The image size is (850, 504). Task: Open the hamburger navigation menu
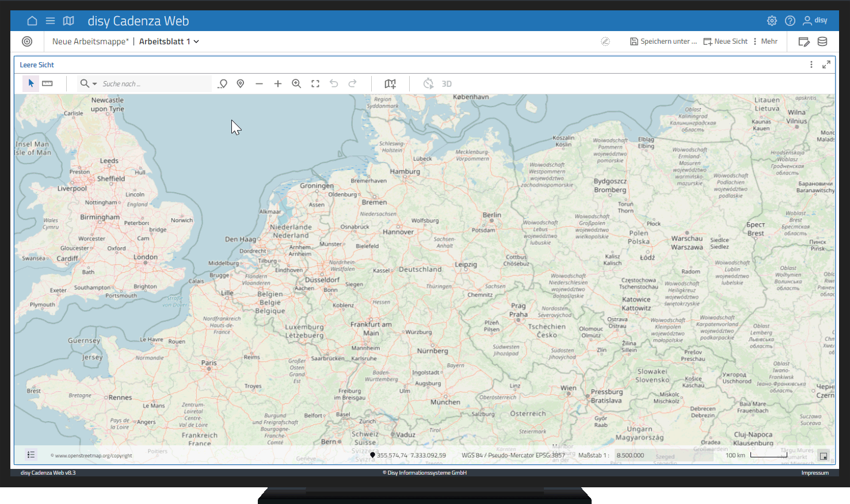tap(51, 21)
